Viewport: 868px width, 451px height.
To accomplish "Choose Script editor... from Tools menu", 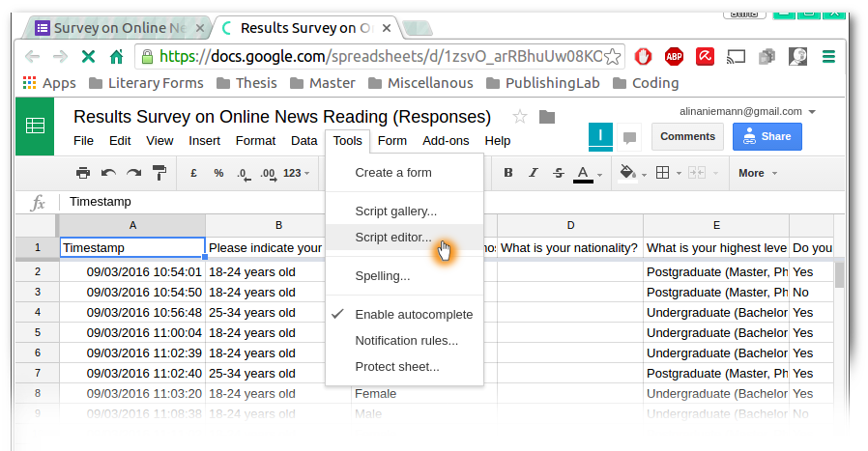I will tap(404, 237).
